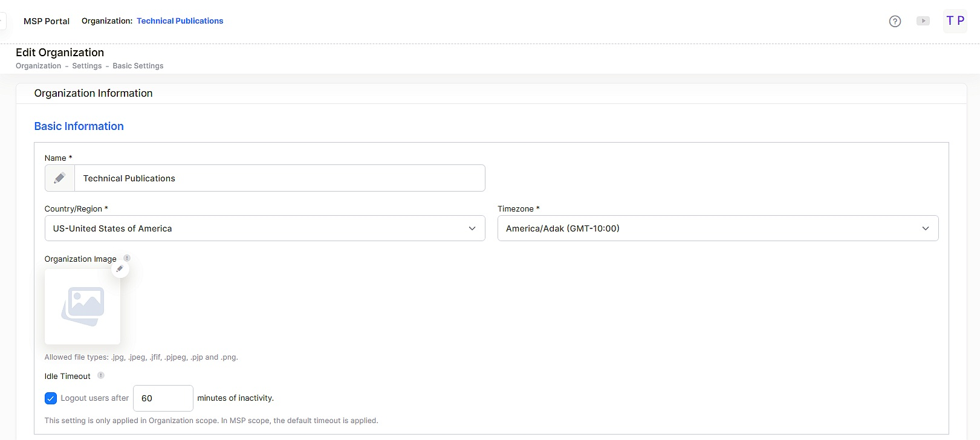The height and width of the screenshot is (440, 980).
Task: Click the idle timeout minutes field
Action: (163, 398)
